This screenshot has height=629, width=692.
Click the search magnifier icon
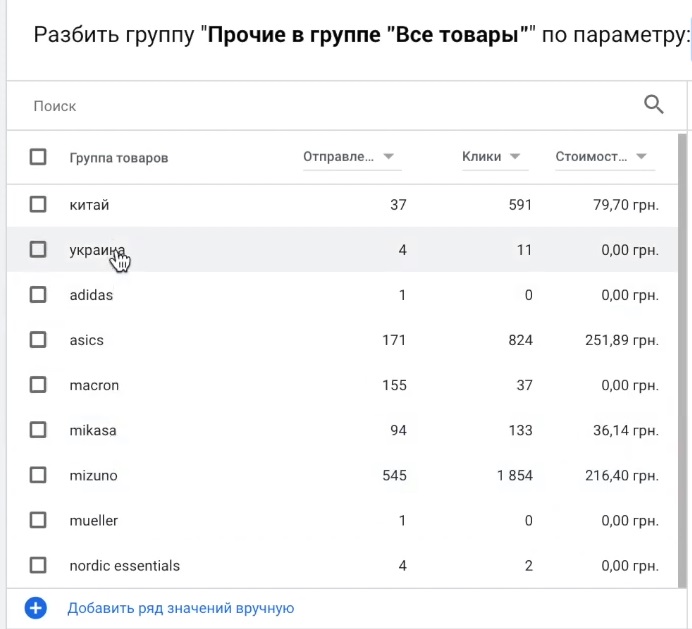pos(654,105)
